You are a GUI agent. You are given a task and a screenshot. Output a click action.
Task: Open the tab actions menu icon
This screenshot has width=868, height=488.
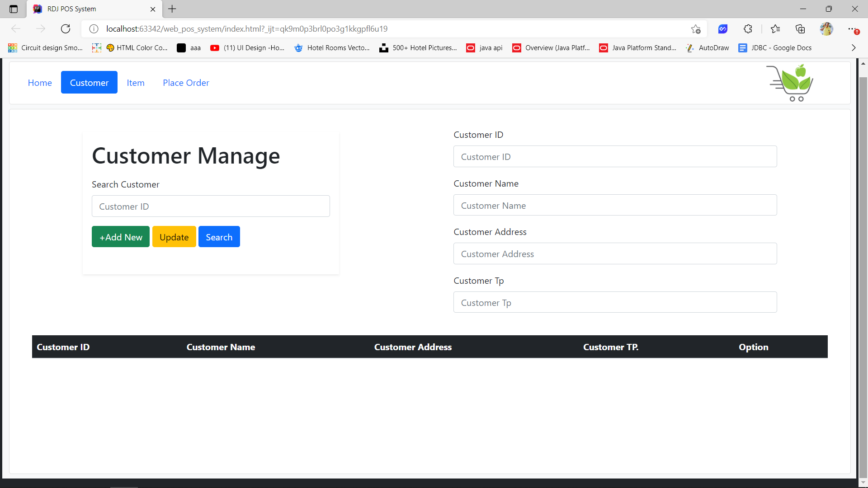pyautogui.click(x=13, y=9)
